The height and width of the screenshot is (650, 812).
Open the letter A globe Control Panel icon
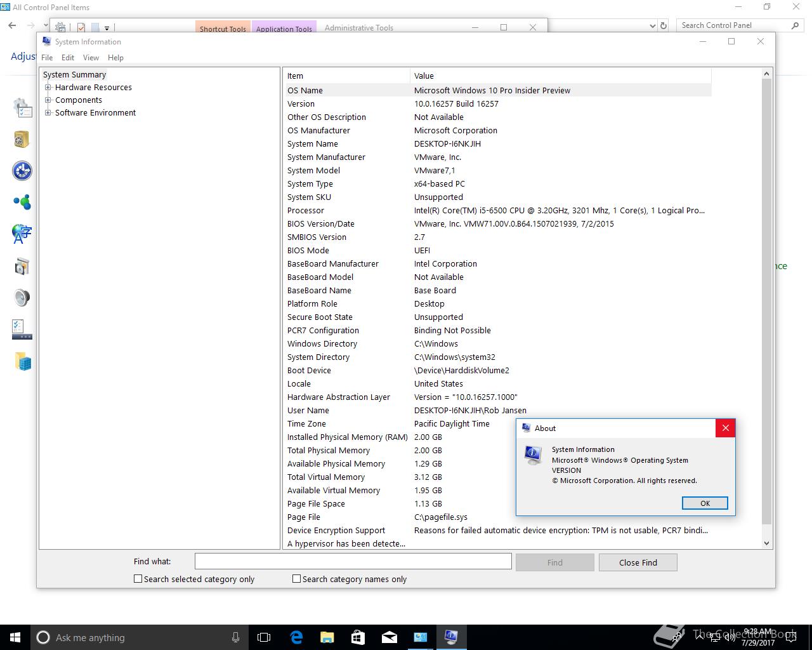pos(22,234)
